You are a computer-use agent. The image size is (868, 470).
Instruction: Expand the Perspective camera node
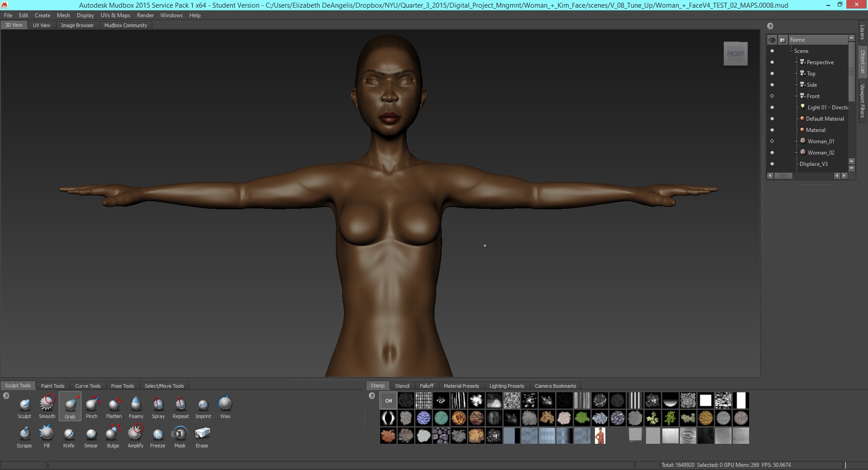[797, 62]
